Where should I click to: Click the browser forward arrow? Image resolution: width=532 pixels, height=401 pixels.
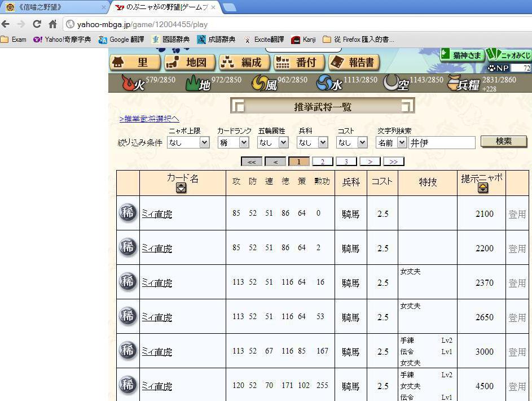click(x=21, y=24)
